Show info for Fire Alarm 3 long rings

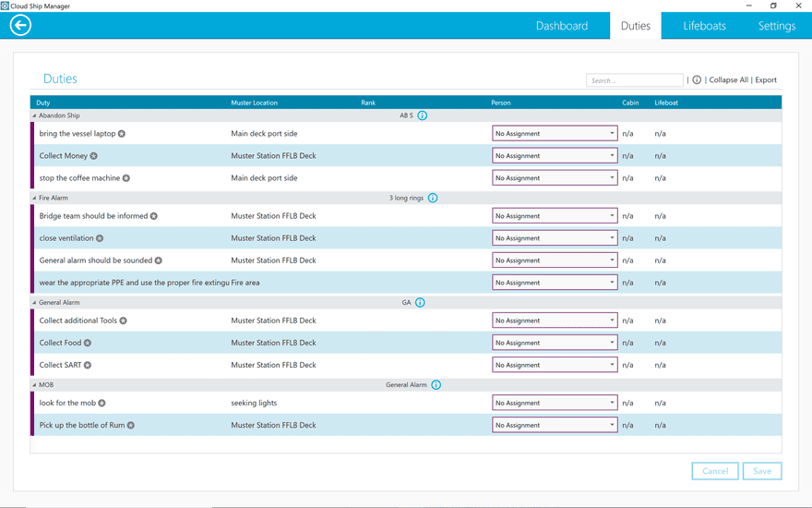pos(433,198)
